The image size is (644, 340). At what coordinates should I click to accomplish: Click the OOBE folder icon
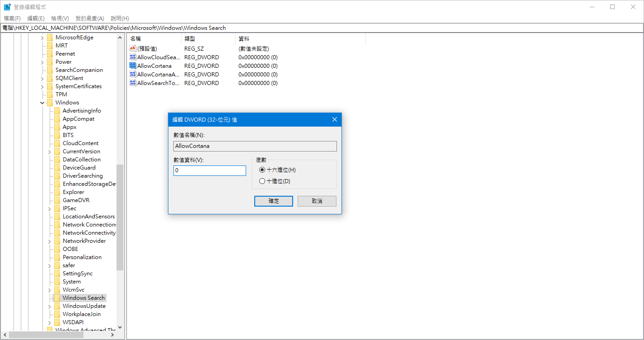pos(57,249)
